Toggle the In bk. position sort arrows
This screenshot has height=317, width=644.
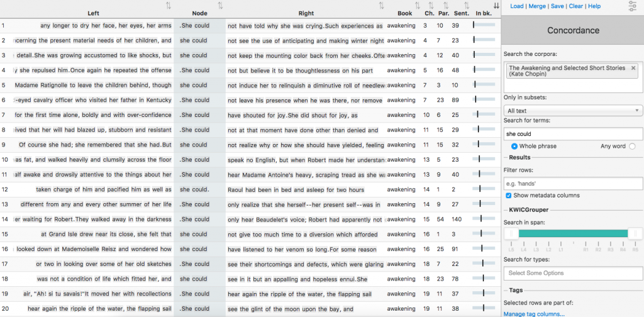click(x=497, y=6)
